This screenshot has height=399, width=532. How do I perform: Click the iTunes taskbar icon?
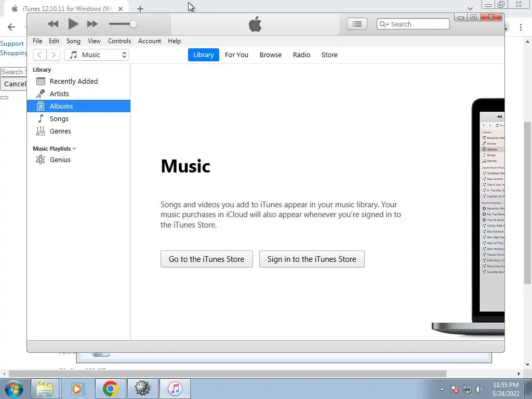click(x=175, y=389)
